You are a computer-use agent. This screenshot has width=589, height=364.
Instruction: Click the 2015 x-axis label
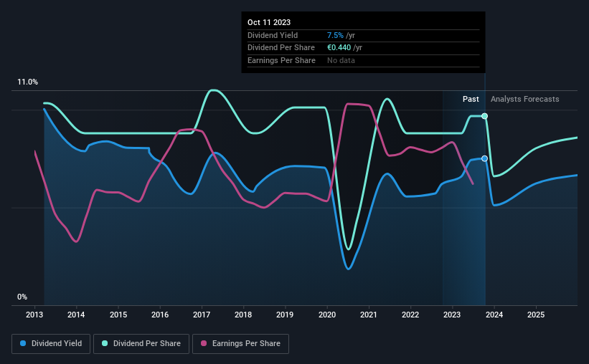(118, 315)
